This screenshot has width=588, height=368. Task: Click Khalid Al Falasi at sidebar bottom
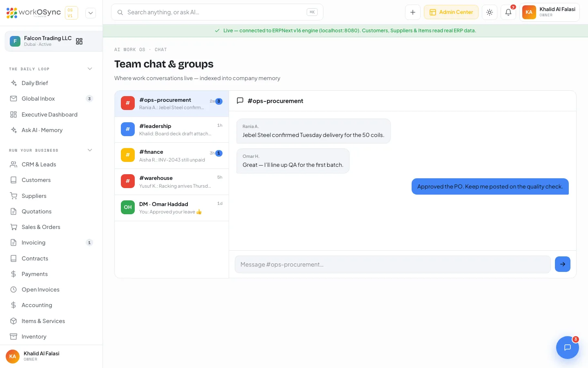coord(51,356)
